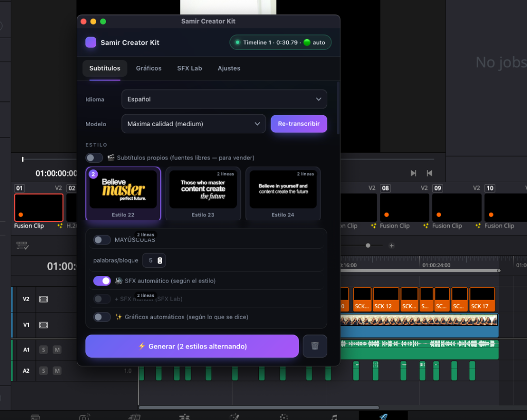The height and width of the screenshot is (420, 527).
Task: Click the viewer scrubber playhead
Action: point(23,159)
